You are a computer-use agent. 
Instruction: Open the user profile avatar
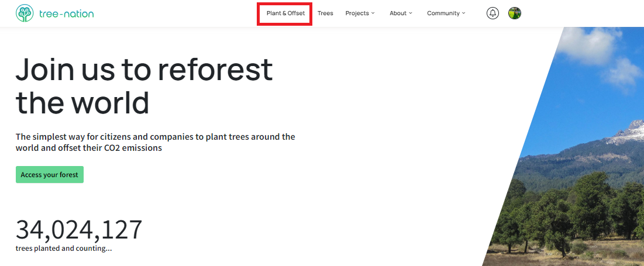tap(515, 13)
